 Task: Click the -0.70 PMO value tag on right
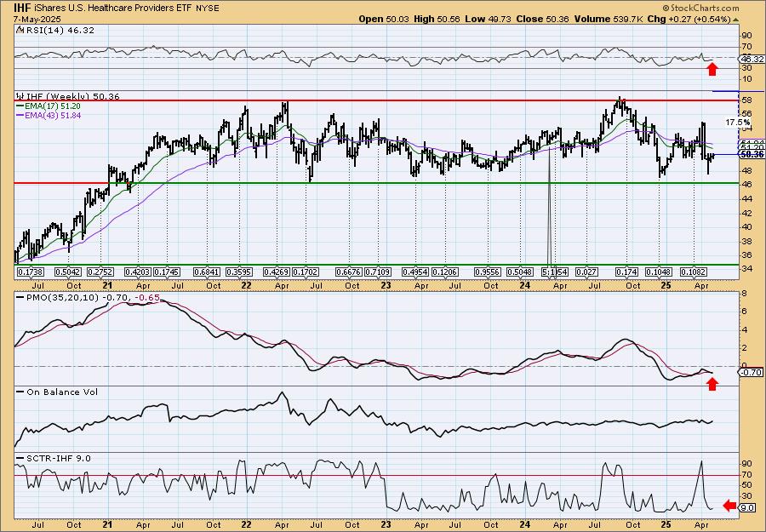coord(752,372)
